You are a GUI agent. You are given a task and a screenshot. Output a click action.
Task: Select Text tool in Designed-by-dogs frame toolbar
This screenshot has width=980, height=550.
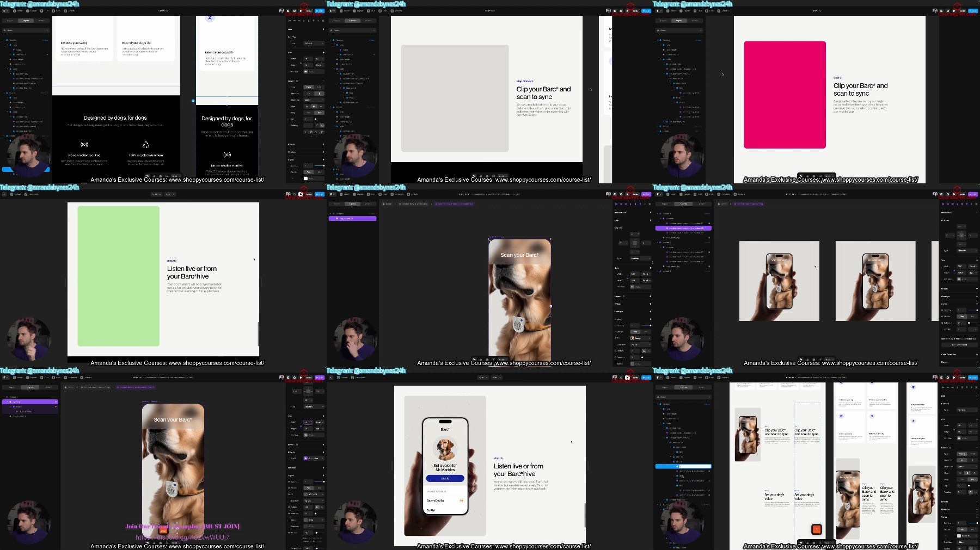pyautogui.click(x=44, y=11)
